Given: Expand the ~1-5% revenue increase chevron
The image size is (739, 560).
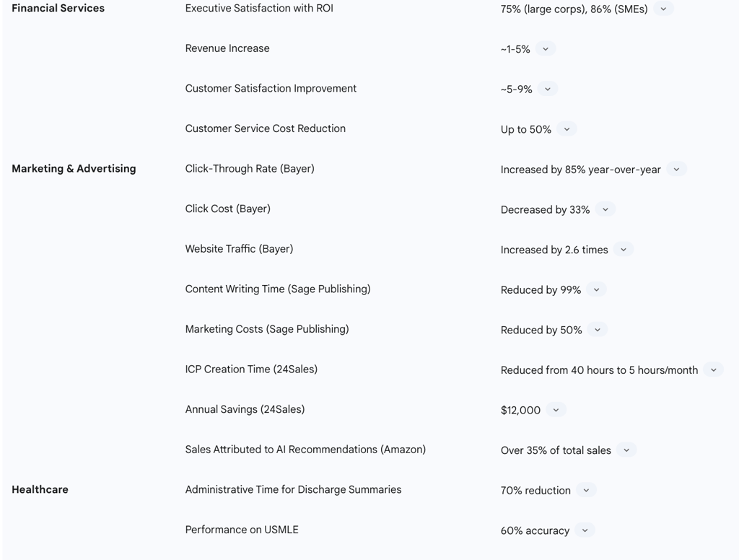Looking at the screenshot, I should click(x=546, y=49).
